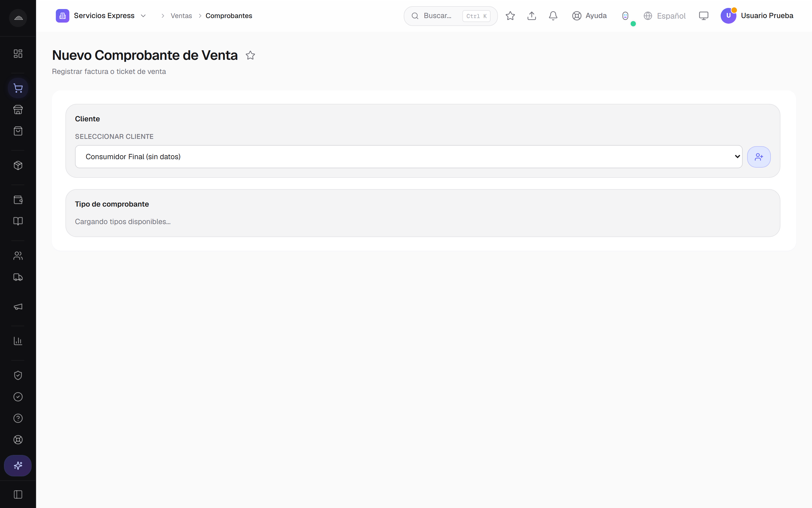Open the assistant bot icon with green dot
Viewport: 812px width, 508px height.
(x=625, y=16)
